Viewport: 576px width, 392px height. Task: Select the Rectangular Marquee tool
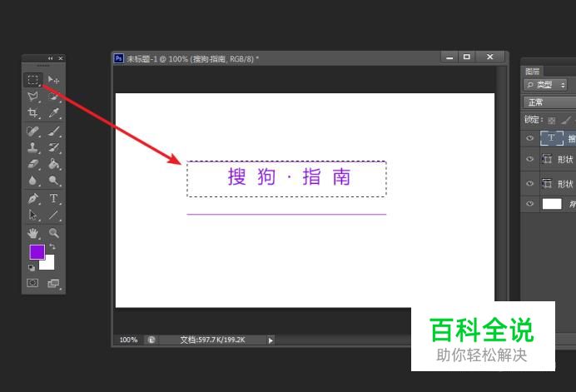click(33, 80)
